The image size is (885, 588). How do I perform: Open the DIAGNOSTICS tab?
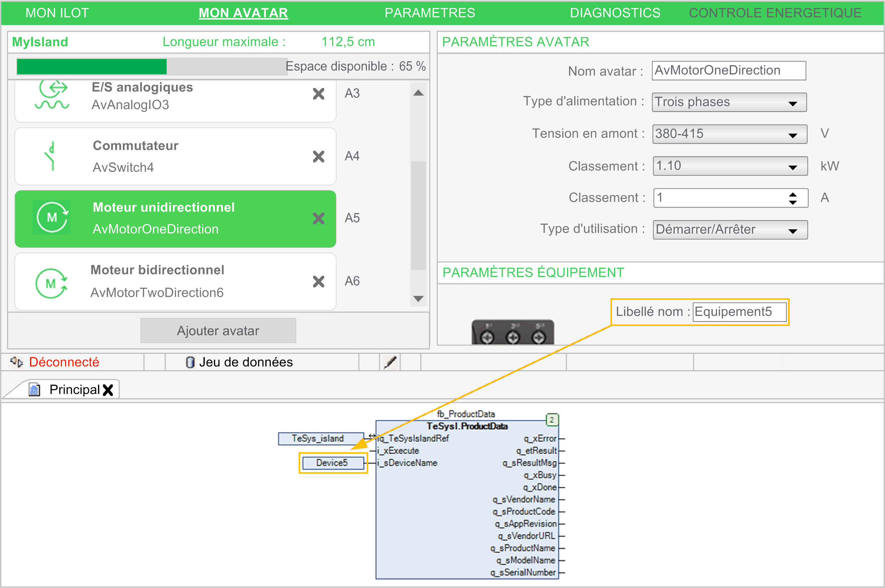(615, 13)
